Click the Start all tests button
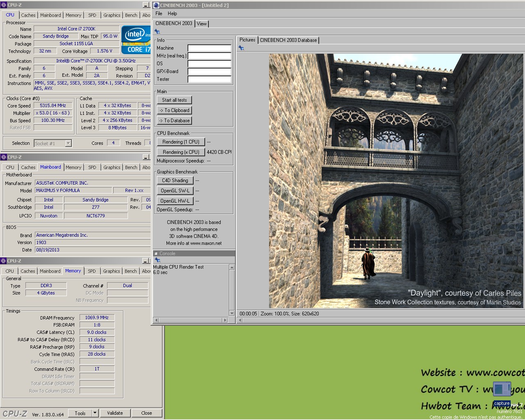 pos(174,100)
